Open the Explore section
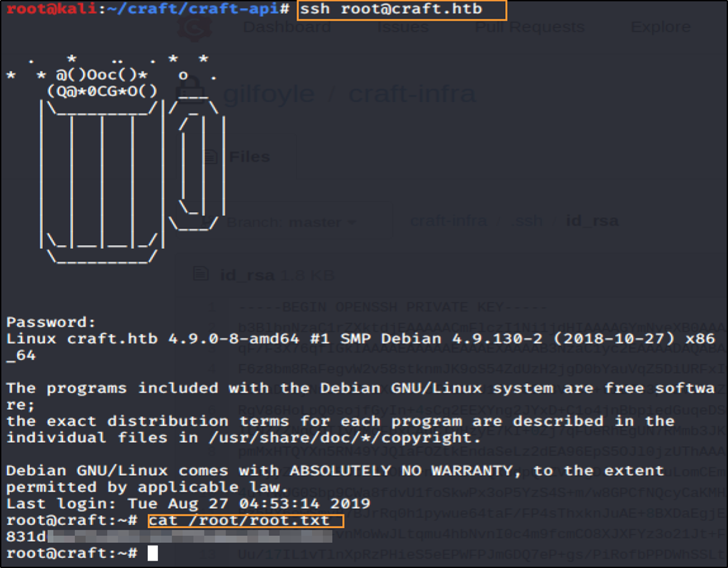This screenshot has height=568, width=728. click(660, 26)
